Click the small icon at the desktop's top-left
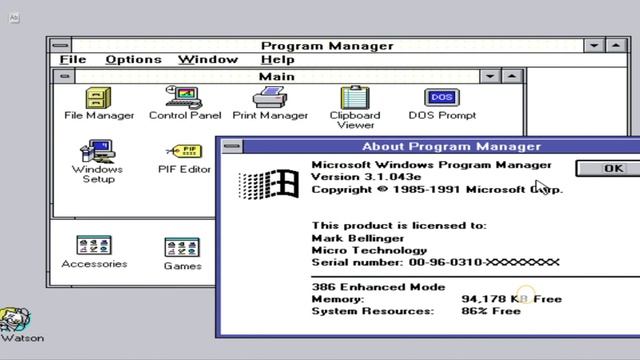 [x=14, y=18]
